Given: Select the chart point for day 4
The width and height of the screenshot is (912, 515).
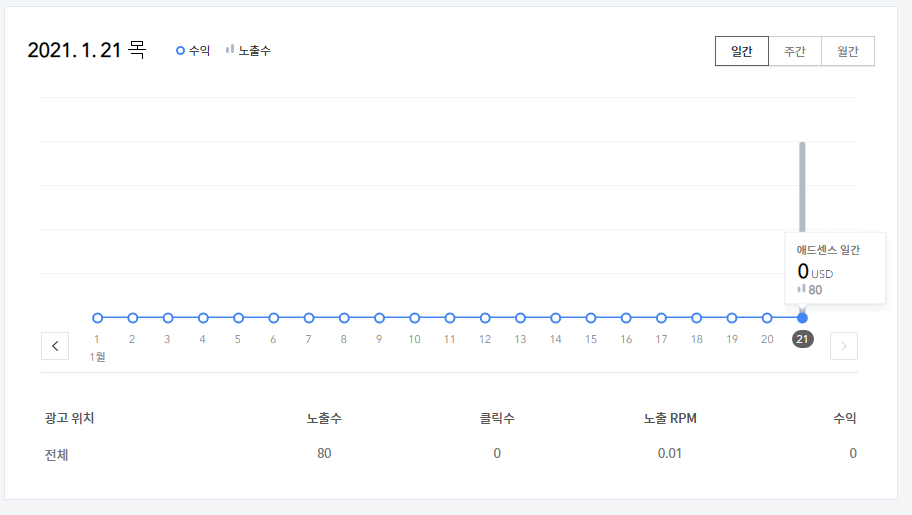Looking at the screenshot, I should [x=203, y=318].
